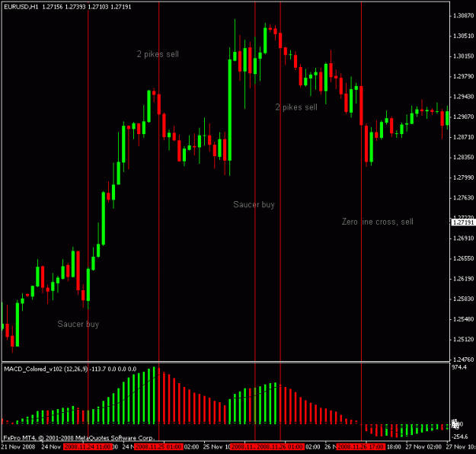The width and height of the screenshot is (476, 454).
Task: Select the red 2008.11.26 01:00 time label
Action: pos(279,447)
